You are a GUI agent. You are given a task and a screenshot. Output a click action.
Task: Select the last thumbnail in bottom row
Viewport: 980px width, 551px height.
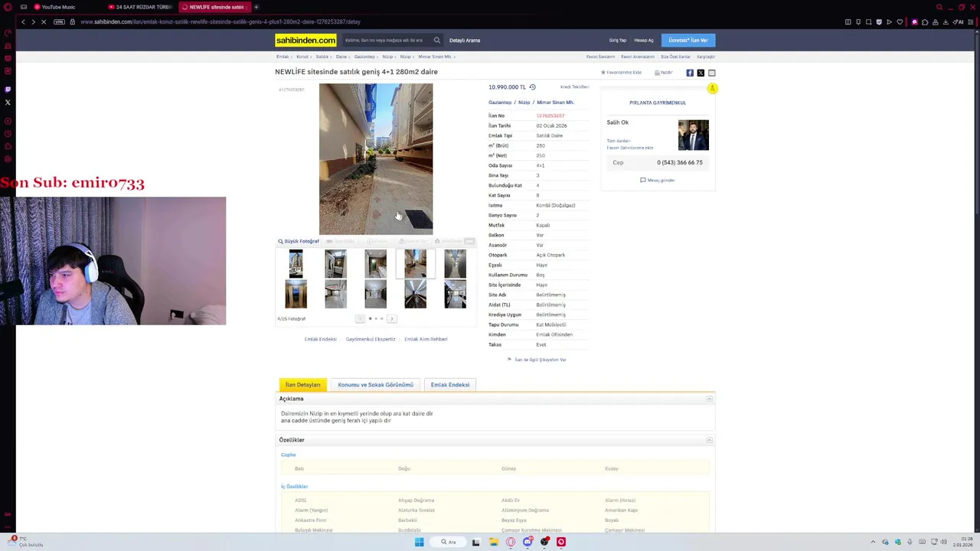[x=455, y=294]
